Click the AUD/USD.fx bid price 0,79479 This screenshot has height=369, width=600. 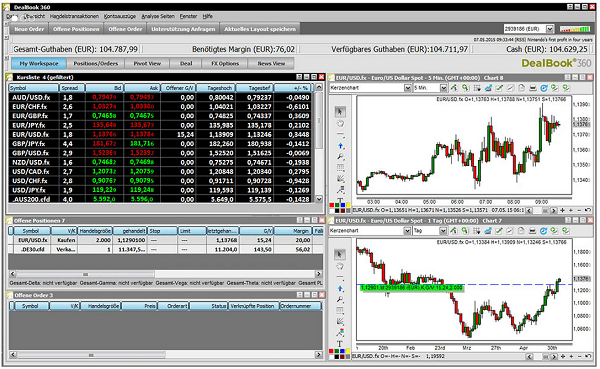pos(104,97)
